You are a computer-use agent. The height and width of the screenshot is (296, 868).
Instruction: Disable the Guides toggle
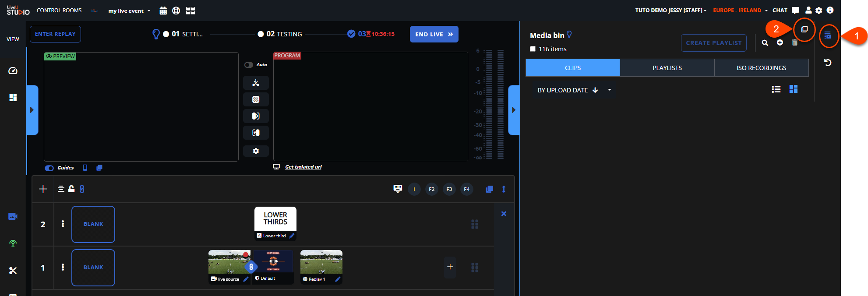coord(49,168)
